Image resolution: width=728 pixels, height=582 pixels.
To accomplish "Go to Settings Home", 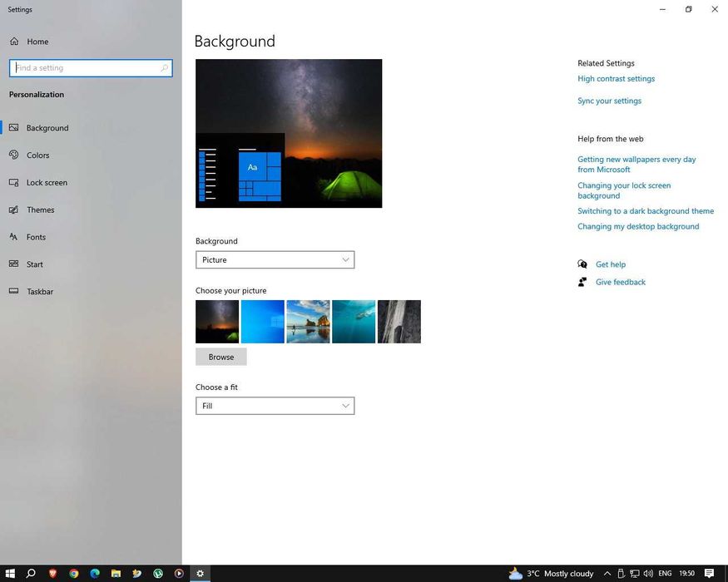I will (29, 42).
